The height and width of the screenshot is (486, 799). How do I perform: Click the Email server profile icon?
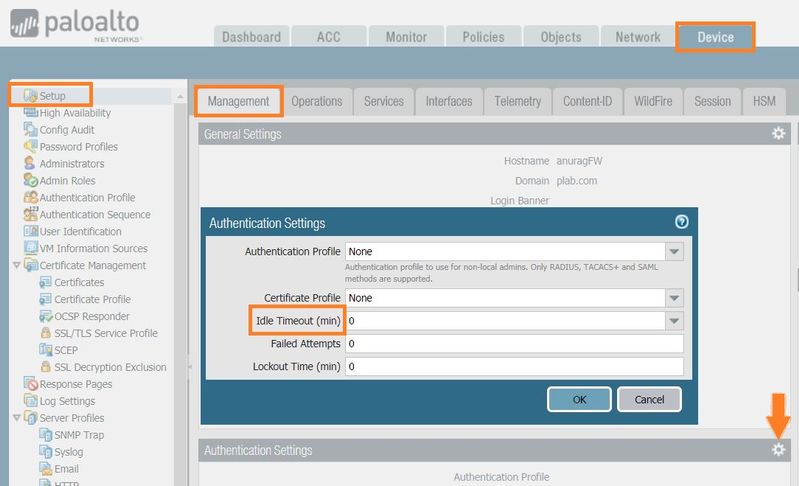45,469
